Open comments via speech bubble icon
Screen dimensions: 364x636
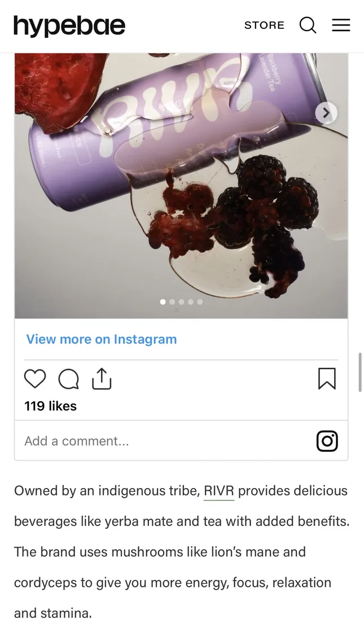pyautogui.click(x=68, y=379)
